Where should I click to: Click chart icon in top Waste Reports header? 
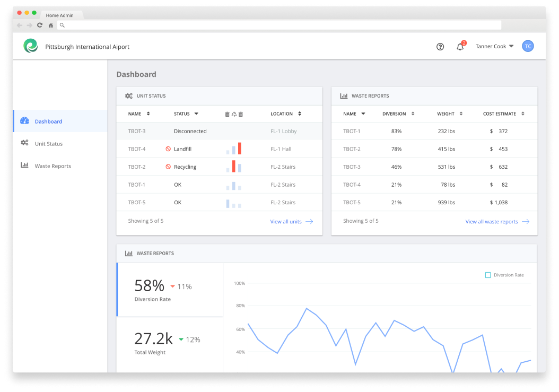click(x=344, y=96)
